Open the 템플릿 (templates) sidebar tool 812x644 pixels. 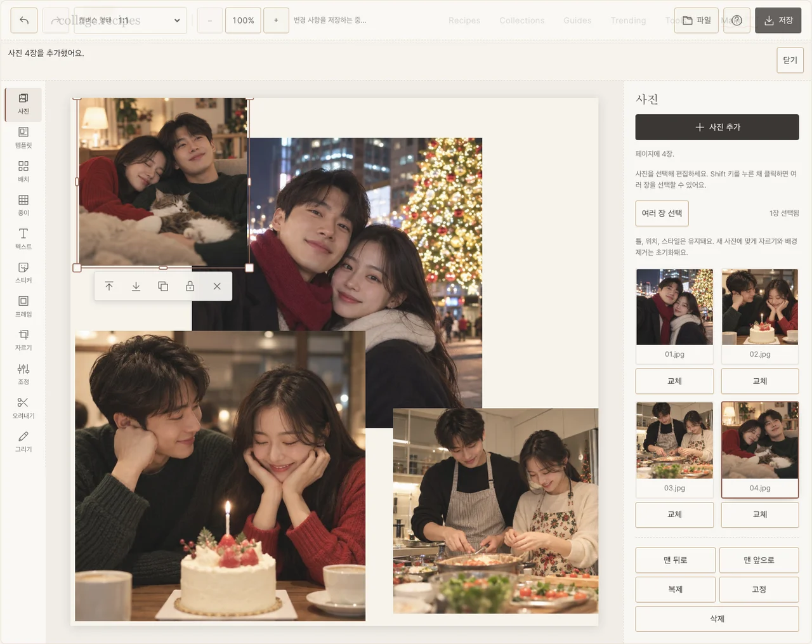(x=23, y=138)
